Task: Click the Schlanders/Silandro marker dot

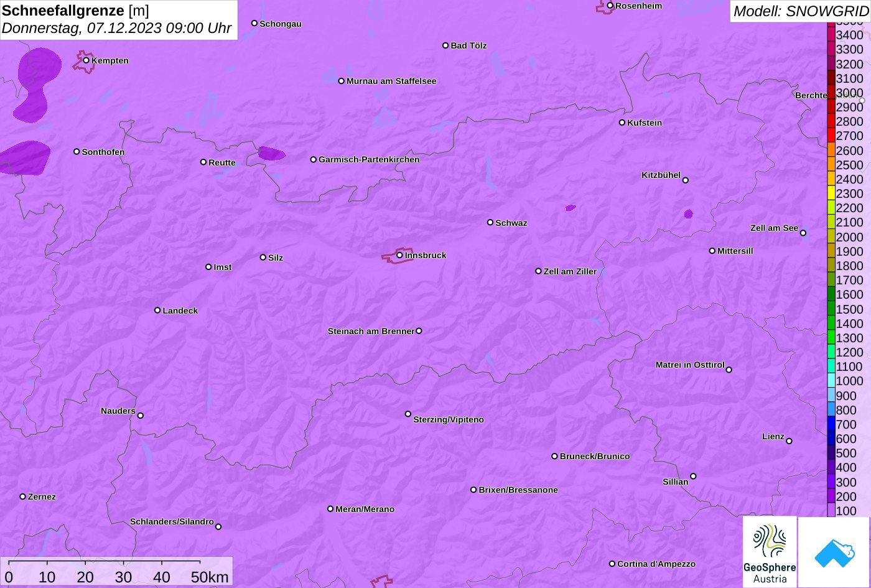Action: click(218, 527)
